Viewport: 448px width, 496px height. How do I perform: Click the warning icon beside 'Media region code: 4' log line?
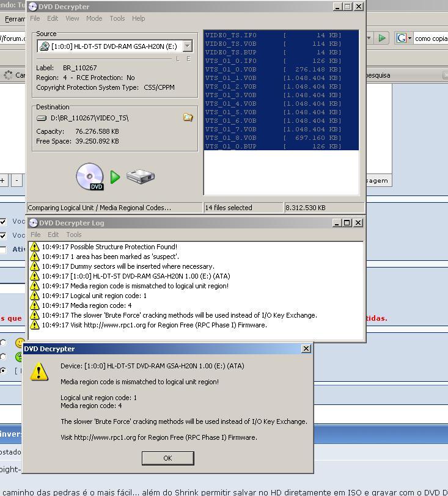click(34, 305)
